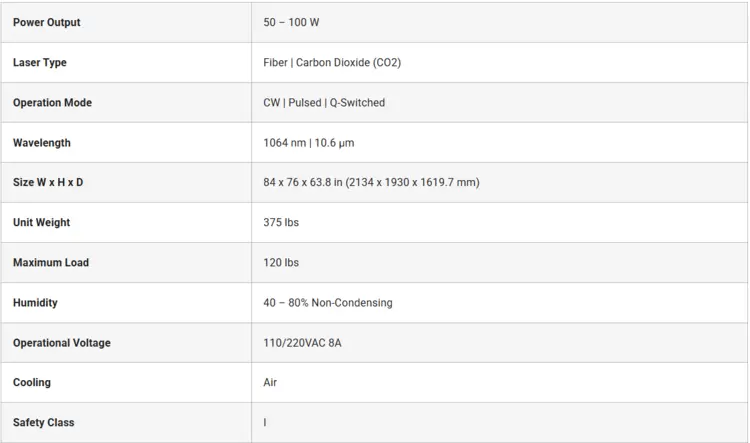This screenshot has width=750, height=443.
Task: Click the Maximum Load label
Action: pos(51,263)
